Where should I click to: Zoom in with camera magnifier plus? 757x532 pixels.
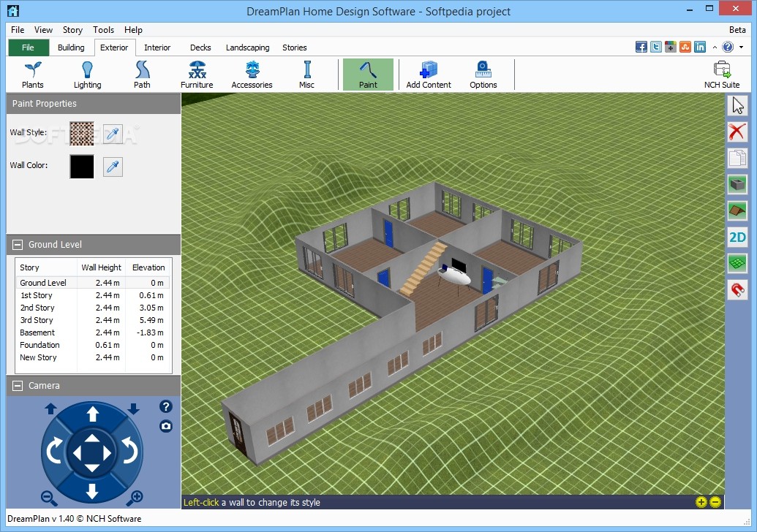[135, 498]
